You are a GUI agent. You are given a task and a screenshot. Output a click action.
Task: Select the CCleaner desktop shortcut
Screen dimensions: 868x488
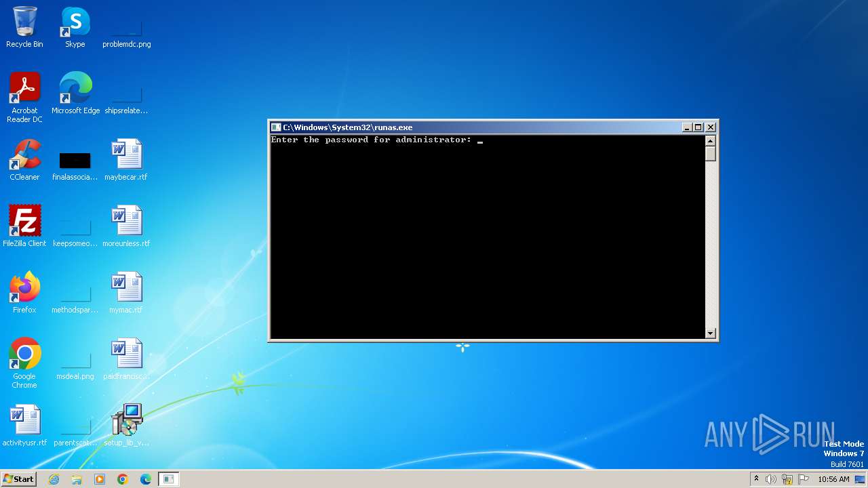(x=24, y=160)
